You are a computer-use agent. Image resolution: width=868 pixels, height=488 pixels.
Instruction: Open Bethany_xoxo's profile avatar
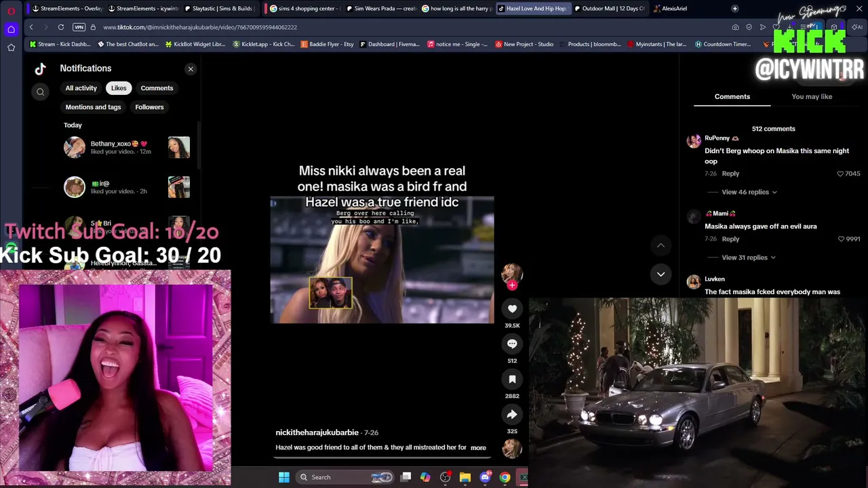coord(75,147)
